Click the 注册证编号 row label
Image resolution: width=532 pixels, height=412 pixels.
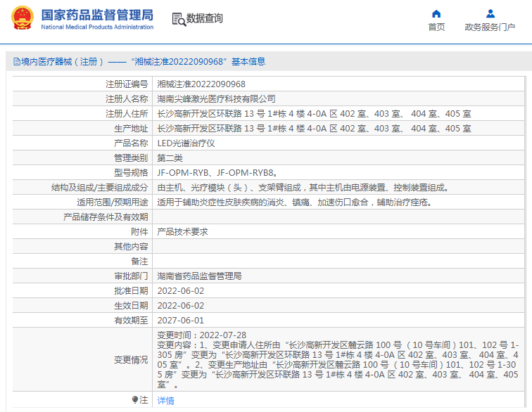[127, 84]
